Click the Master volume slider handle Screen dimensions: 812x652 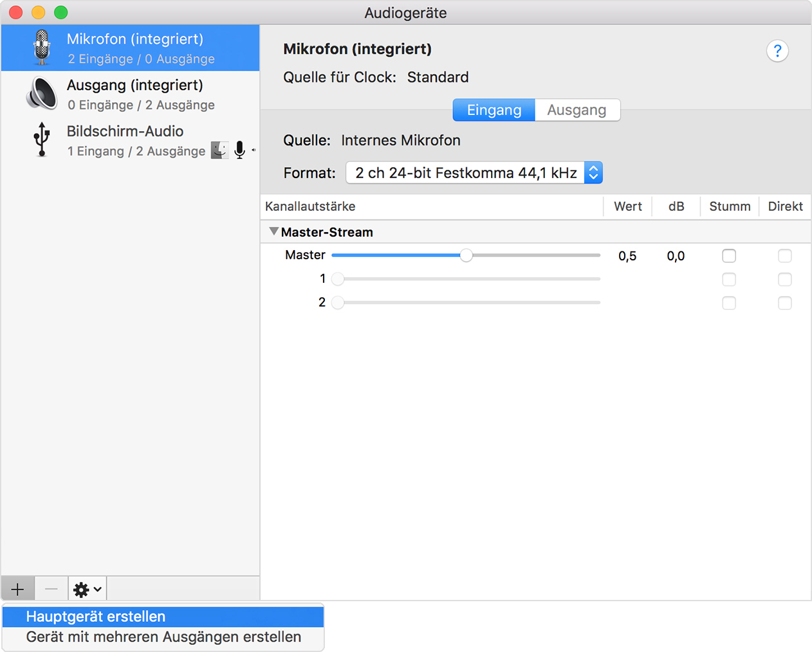tap(466, 255)
